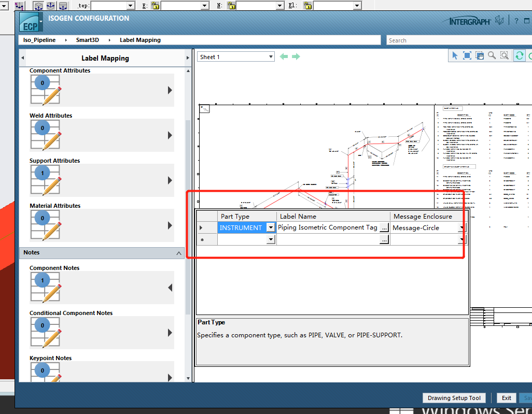This screenshot has height=414, width=532.
Task: Select the zoom area tool
Action: [505, 55]
